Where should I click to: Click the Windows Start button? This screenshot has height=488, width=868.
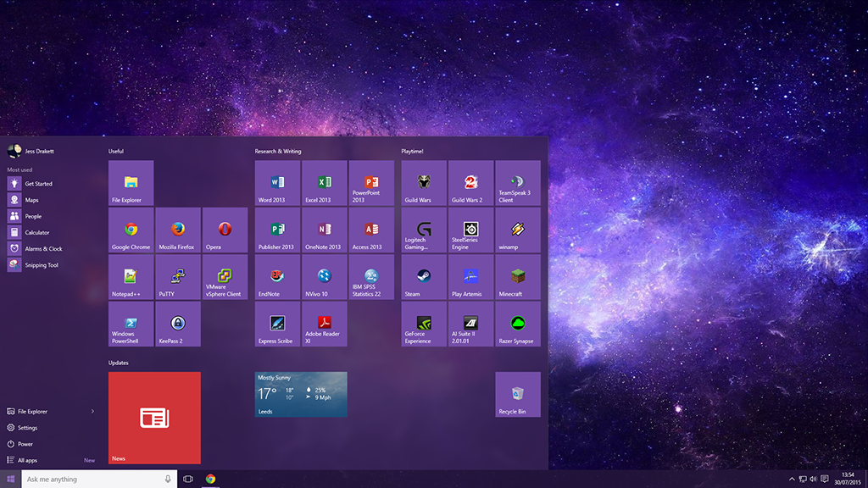[x=10, y=480]
